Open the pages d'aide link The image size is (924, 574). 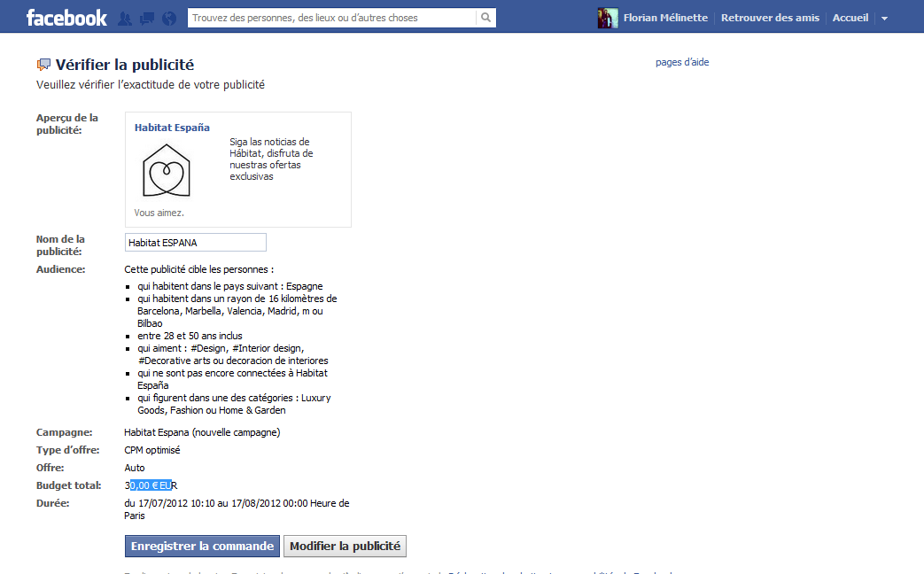682,62
